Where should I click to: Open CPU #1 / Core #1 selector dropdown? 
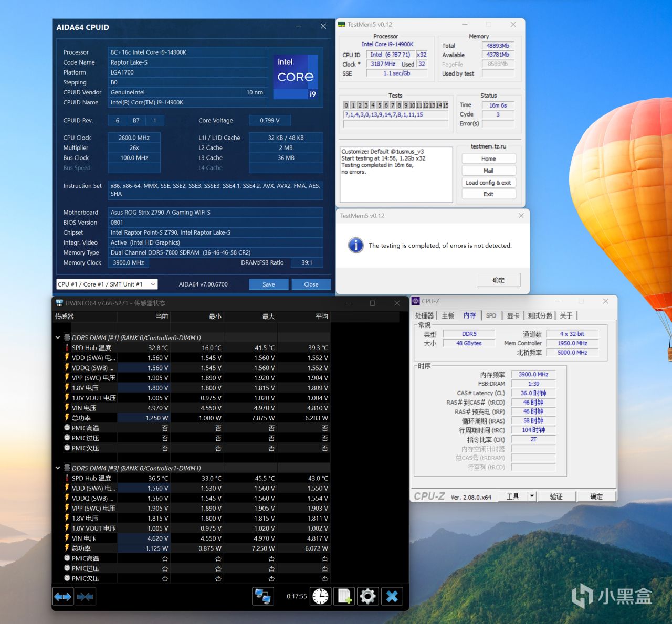[107, 284]
